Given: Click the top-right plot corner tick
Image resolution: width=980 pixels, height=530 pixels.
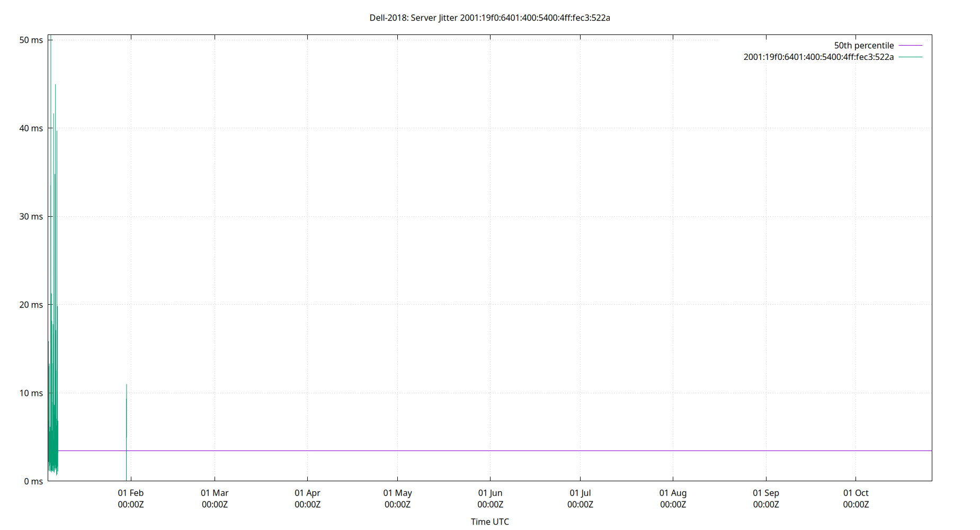Looking at the screenshot, I should tap(931, 36).
